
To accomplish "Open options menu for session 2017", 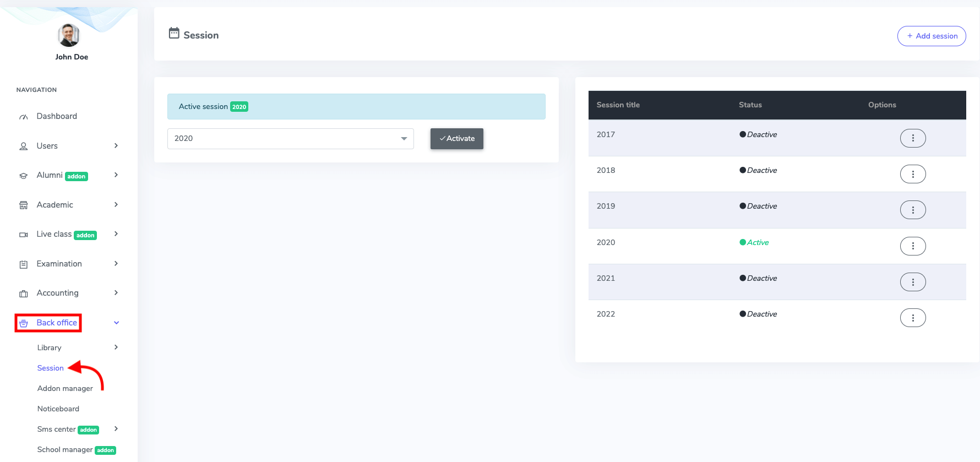I will pos(912,138).
